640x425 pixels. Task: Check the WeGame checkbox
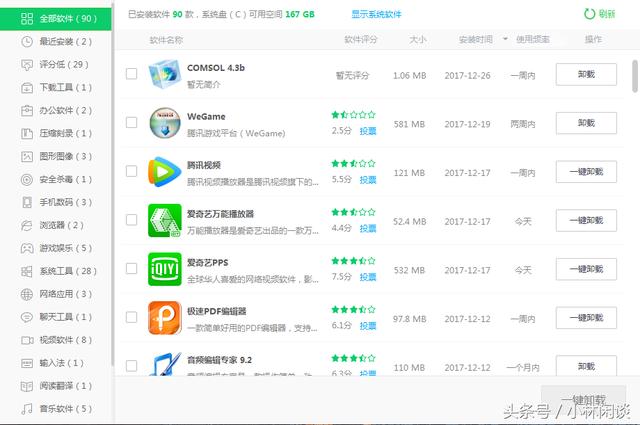pos(131,122)
